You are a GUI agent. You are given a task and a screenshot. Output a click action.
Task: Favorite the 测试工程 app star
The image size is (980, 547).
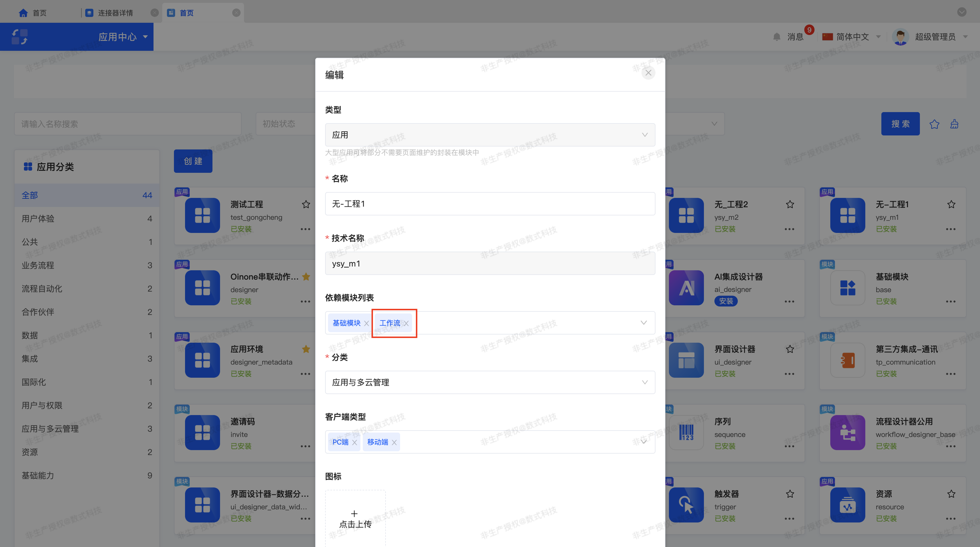306,205
